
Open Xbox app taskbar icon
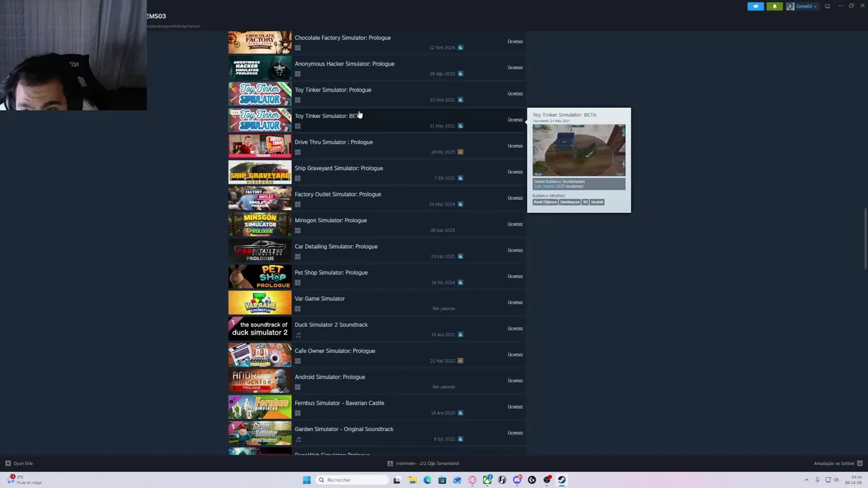[487, 480]
